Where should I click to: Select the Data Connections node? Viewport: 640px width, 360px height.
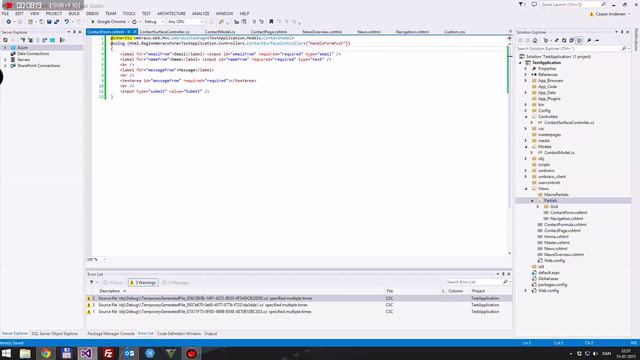(x=33, y=53)
